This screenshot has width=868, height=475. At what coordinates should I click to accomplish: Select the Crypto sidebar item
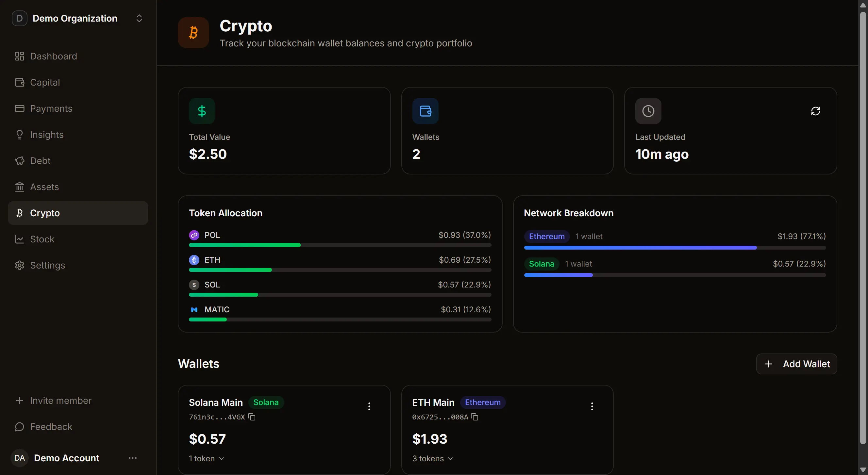pos(78,213)
